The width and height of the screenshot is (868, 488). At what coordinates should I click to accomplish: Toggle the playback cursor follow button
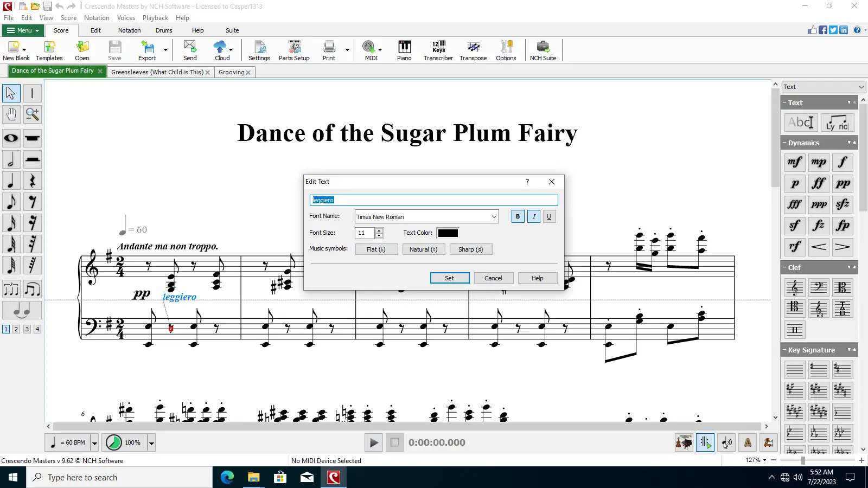pyautogui.click(x=705, y=442)
